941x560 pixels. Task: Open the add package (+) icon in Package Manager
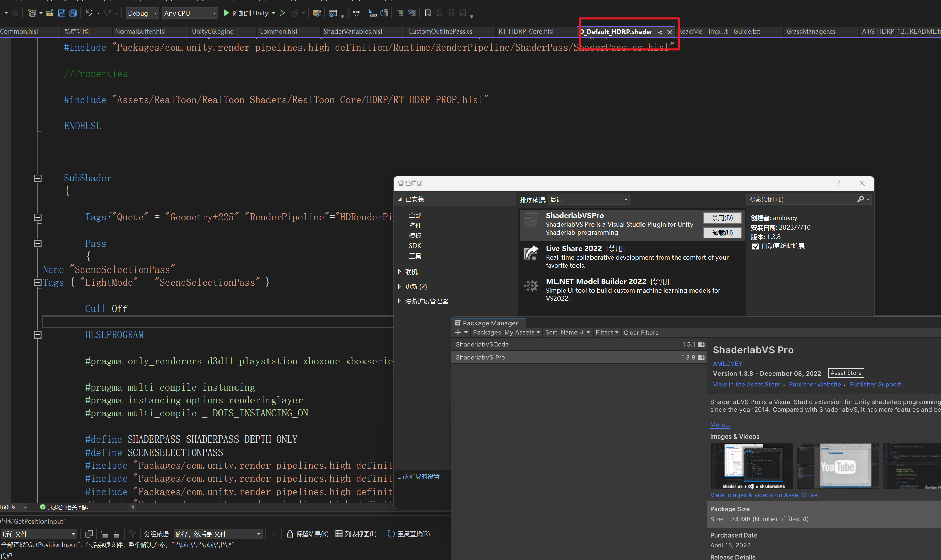pos(458,332)
